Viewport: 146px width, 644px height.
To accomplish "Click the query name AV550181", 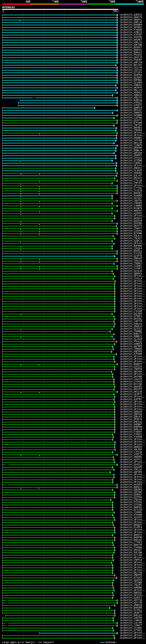I will pos(8,8).
